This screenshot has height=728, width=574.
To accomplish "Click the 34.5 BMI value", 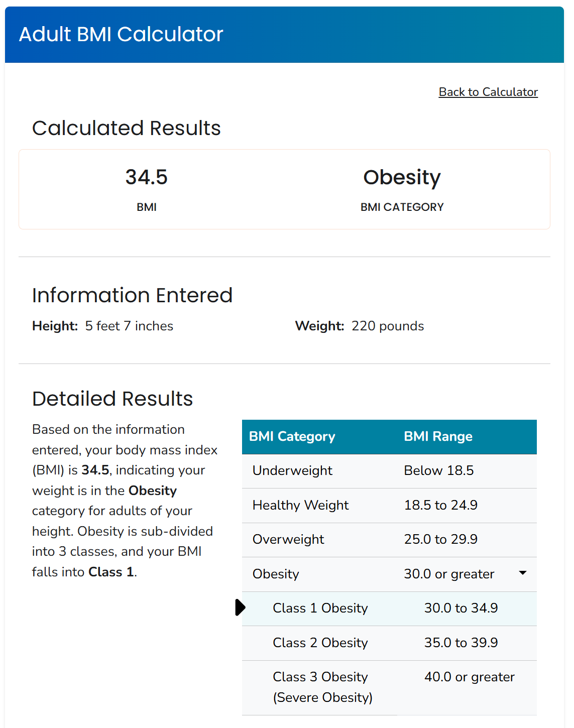I will 146,177.
